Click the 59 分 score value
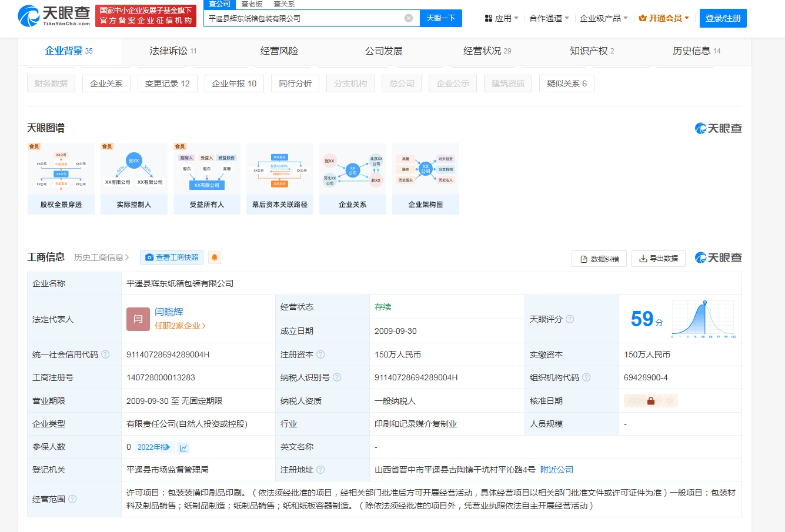Viewport: 785px width, 532px height. (x=647, y=319)
